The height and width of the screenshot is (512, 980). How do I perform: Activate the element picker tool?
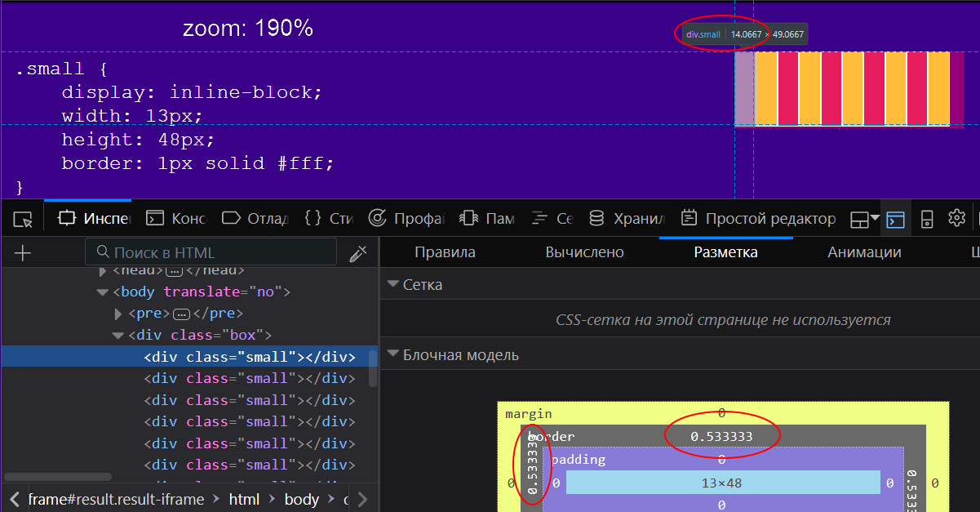coord(23,219)
